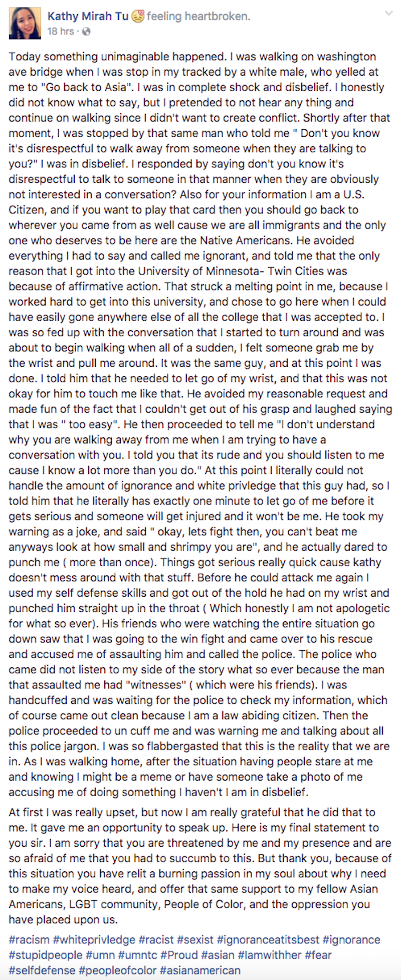401x980 pixels.
Task: Click the heartbroken emoji icon
Action: pyautogui.click(x=138, y=17)
